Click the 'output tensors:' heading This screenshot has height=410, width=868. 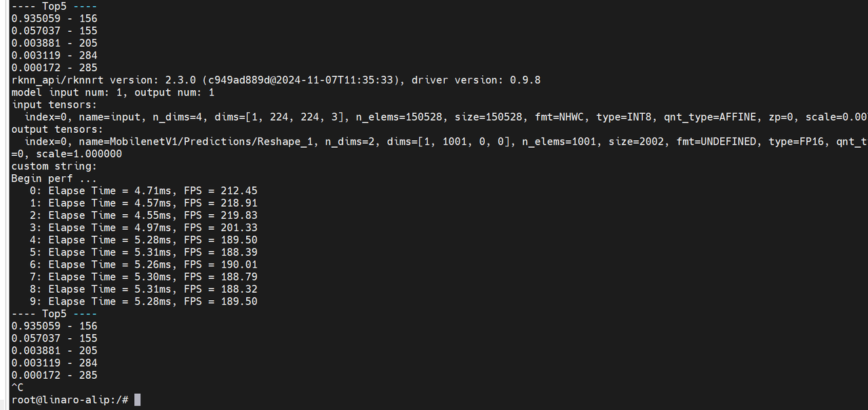58,129
